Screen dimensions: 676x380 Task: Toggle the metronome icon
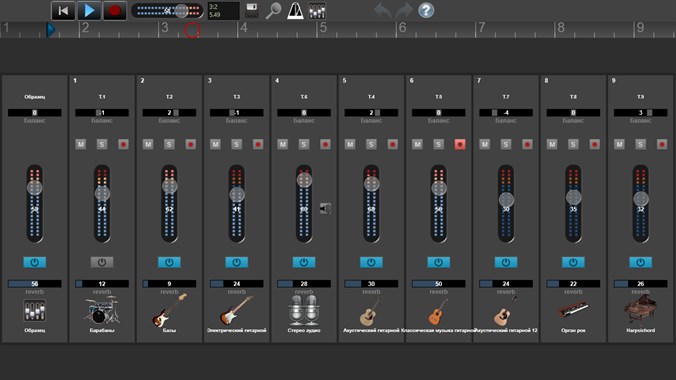point(295,11)
